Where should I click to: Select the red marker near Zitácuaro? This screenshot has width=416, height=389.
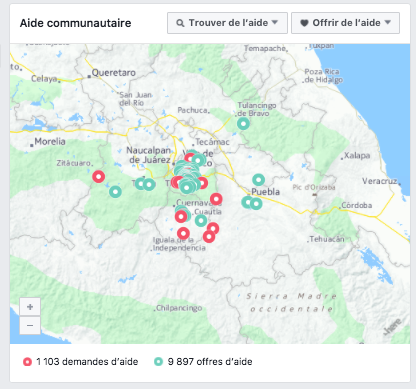pyautogui.click(x=99, y=176)
